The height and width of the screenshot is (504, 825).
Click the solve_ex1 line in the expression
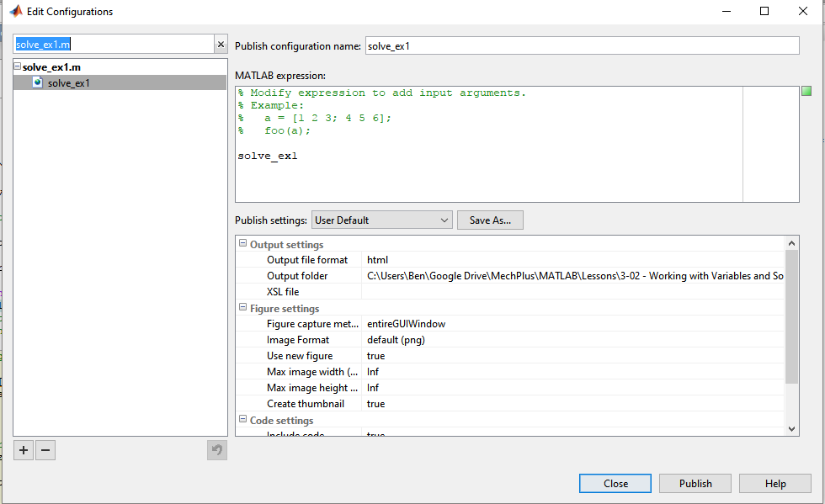pos(268,156)
